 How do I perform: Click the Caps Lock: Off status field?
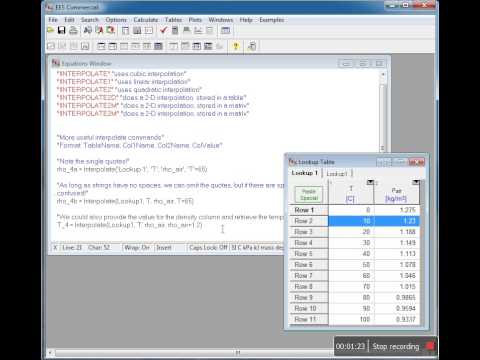(x=208, y=248)
